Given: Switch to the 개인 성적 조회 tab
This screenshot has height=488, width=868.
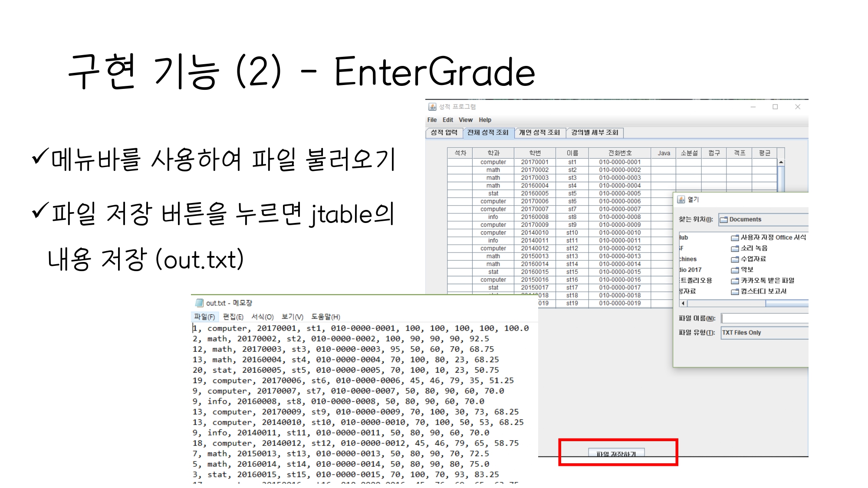Looking at the screenshot, I should point(539,133).
